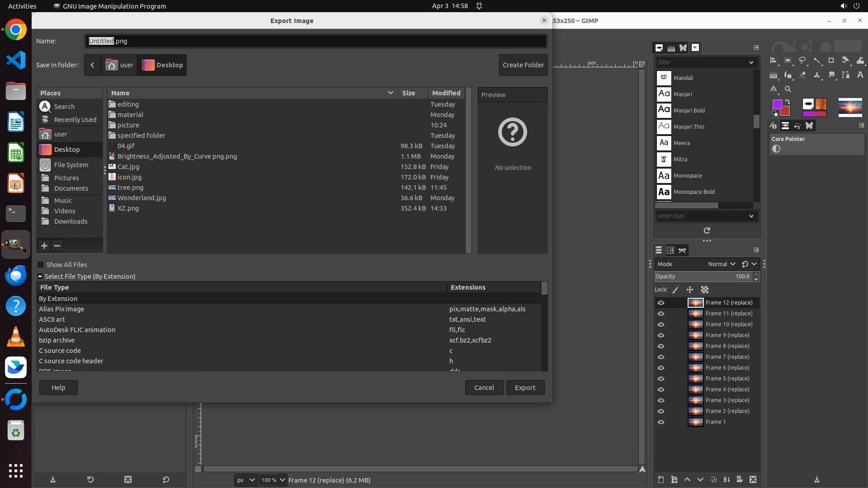Switch to the Channels tab

(x=670, y=250)
